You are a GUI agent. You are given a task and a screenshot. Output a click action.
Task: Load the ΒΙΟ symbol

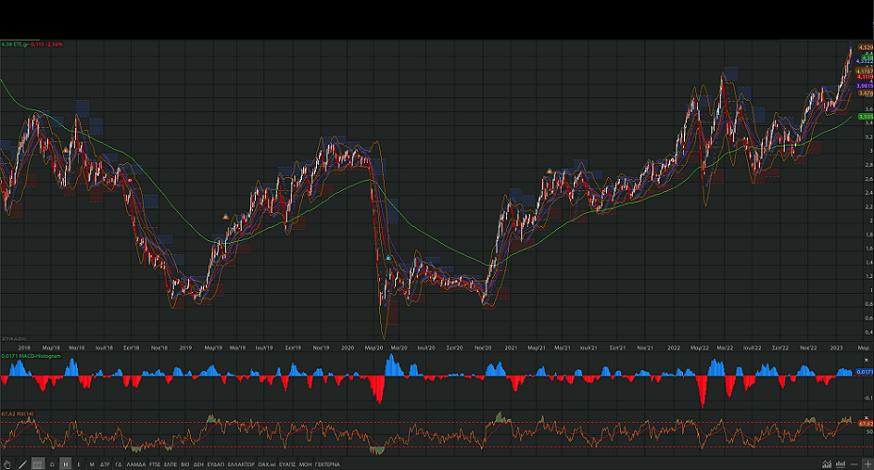185,464
